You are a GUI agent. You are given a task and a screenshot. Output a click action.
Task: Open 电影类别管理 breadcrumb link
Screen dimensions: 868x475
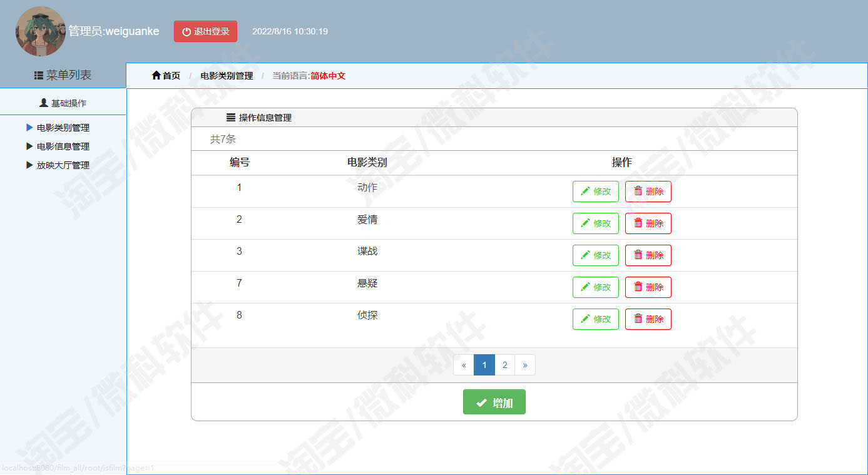227,76
